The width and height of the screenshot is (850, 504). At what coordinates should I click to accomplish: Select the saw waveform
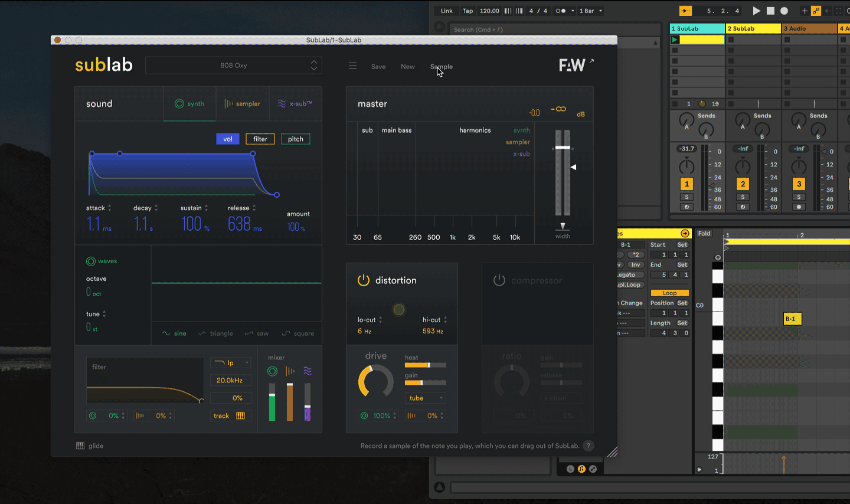pyautogui.click(x=257, y=333)
